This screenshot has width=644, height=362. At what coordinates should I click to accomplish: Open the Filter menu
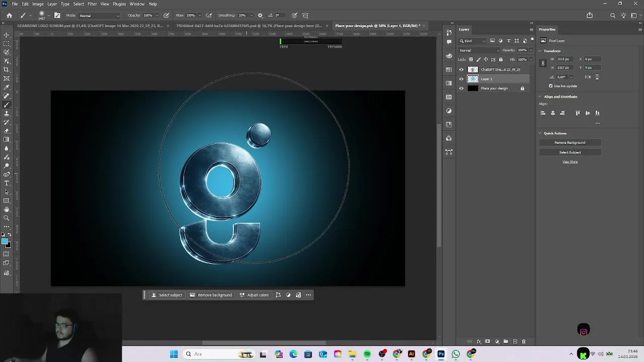92,4
